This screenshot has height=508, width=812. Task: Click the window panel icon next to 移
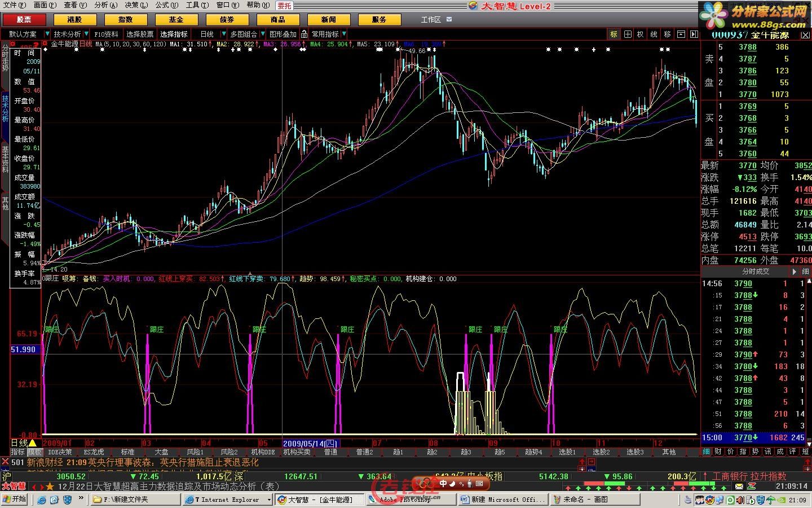coord(681,34)
